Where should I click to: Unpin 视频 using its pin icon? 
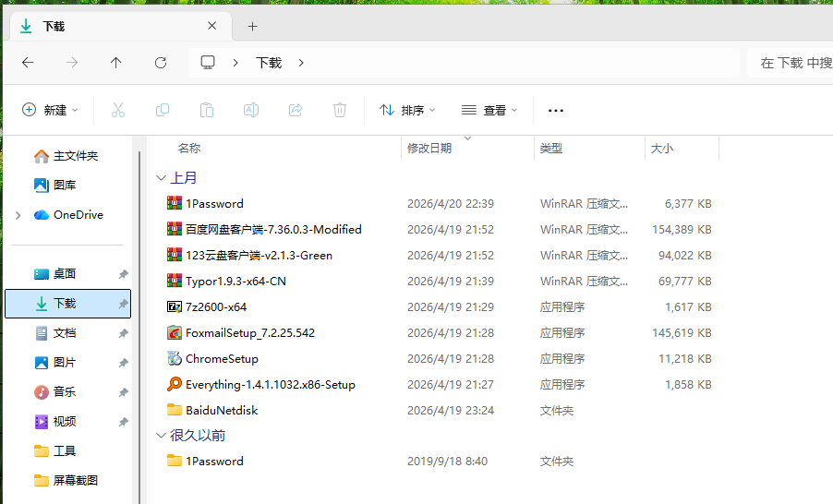coord(123,422)
